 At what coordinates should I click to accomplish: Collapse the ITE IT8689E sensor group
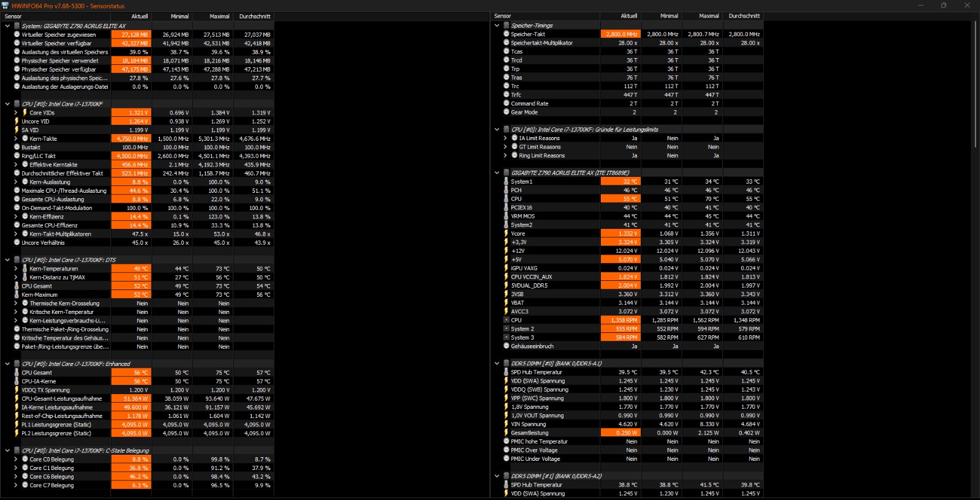pos(497,173)
